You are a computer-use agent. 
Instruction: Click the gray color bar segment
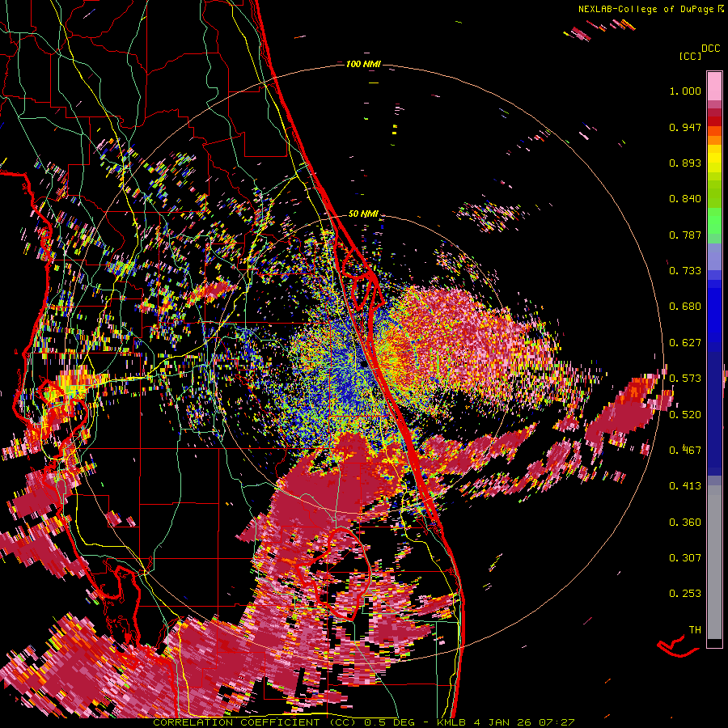pos(714,562)
